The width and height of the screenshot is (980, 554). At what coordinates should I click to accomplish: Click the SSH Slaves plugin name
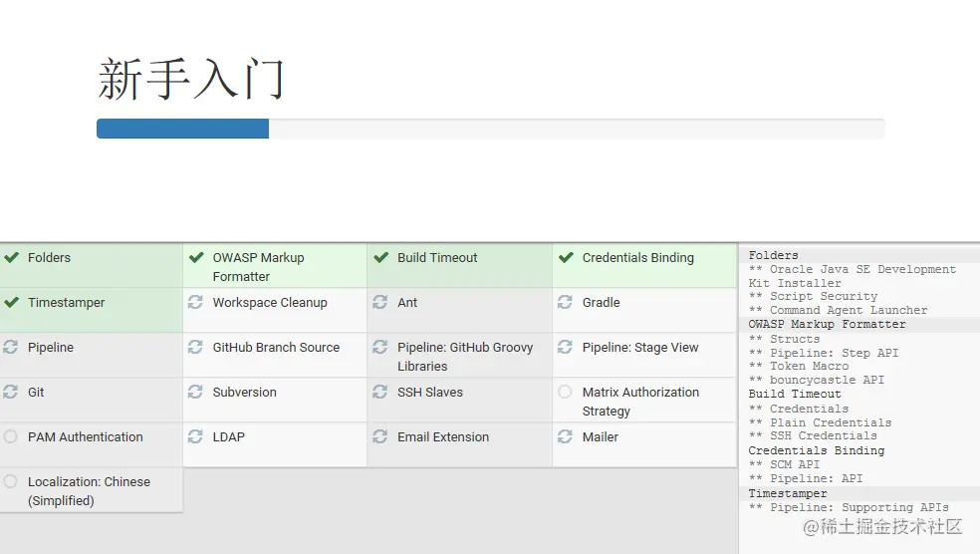coord(430,392)
